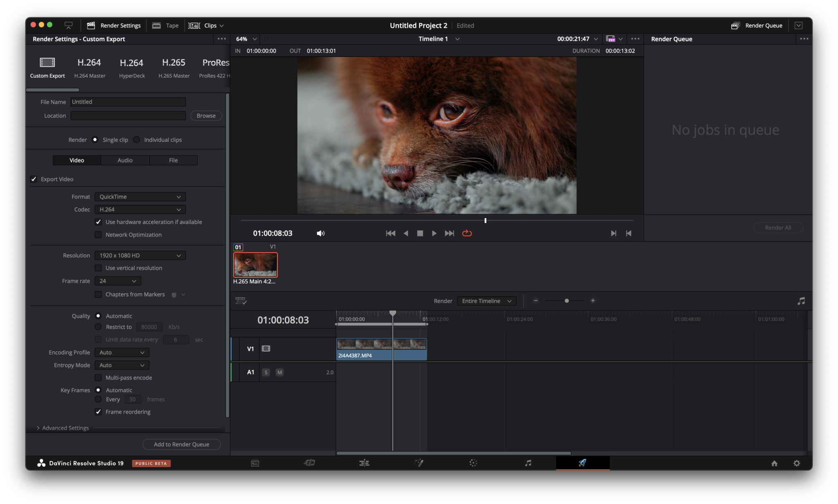Open the Fairlight page icon
838x504 pixels.
(528, 463)
